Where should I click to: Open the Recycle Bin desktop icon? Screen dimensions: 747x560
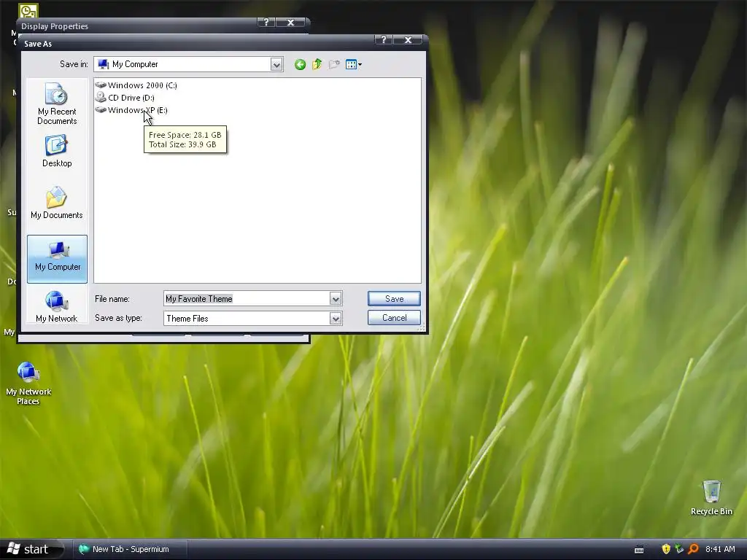pyautogui.click(x=711, y=498)
